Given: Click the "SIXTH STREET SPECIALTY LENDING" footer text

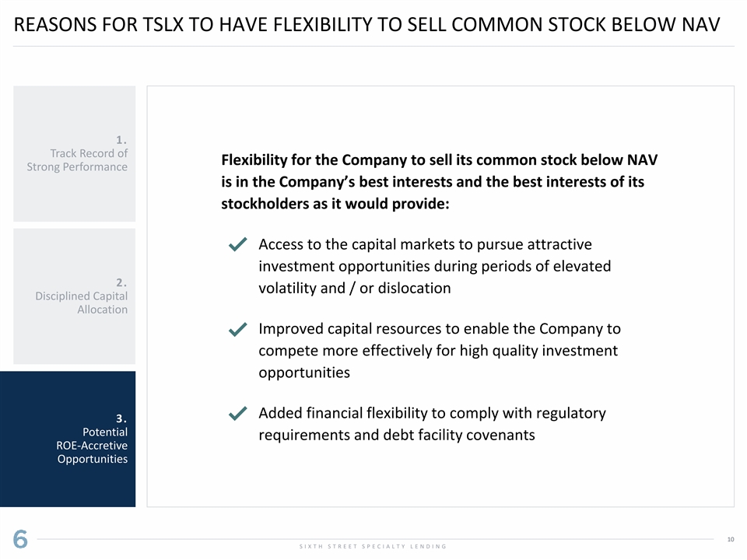Looking at the screenshot, I should 373,546.
